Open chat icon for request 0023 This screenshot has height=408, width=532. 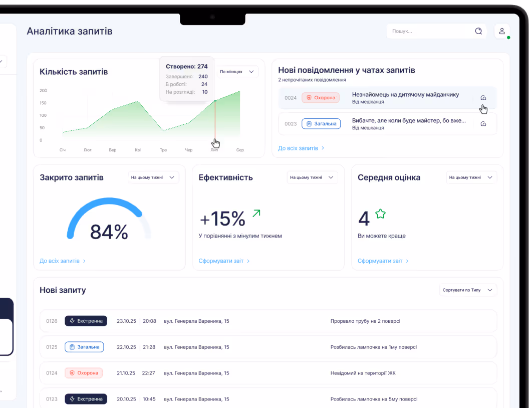click(x=483, y=124)
